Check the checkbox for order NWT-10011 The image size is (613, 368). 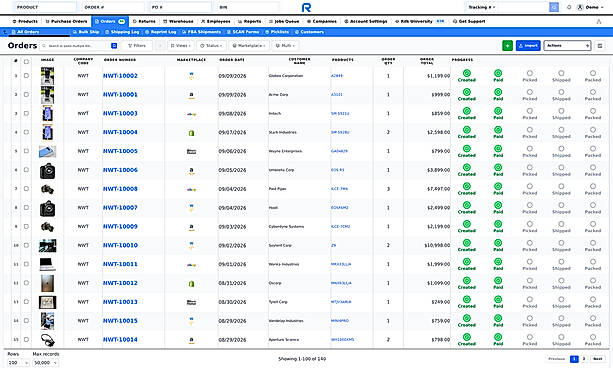tap(26, 264)
